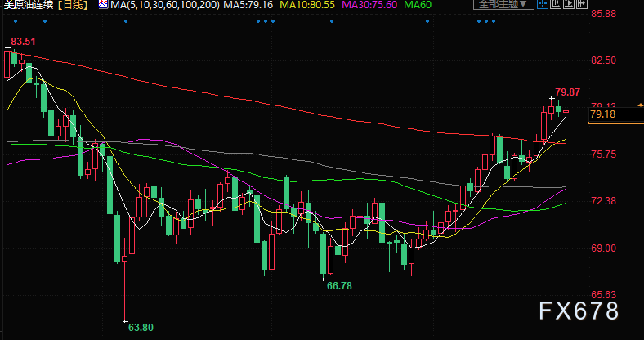Click the 美原油连续 contract title

click(29, 5)
